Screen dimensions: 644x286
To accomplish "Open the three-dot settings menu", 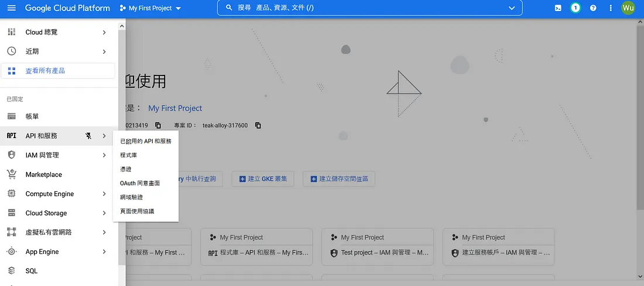I will 611,8.
